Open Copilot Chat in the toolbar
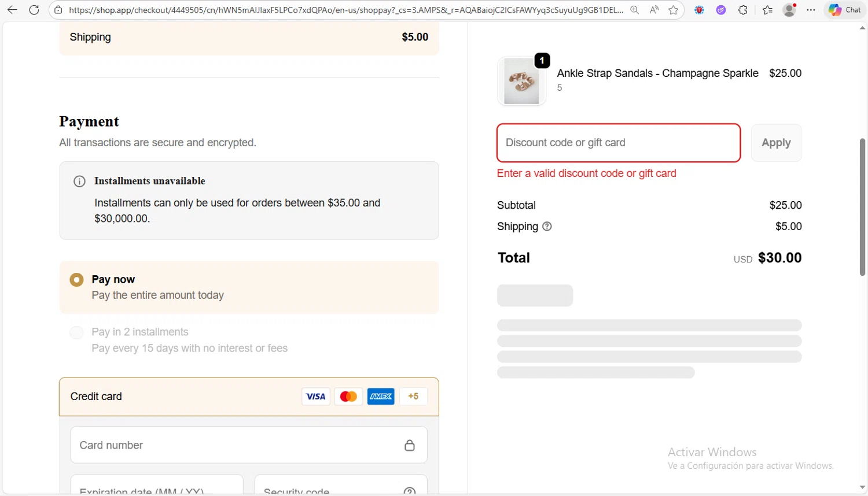Viewport: 868px width, 496px height. 845,10
